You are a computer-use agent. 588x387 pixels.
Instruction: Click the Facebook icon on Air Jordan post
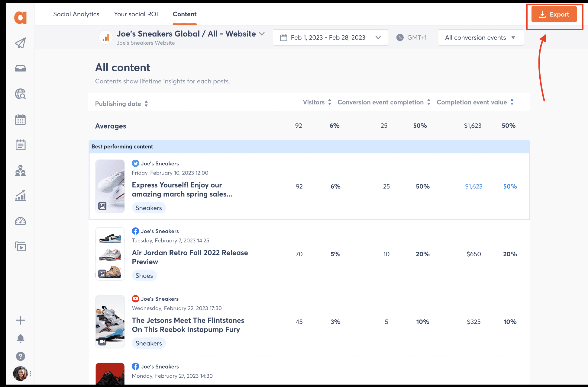pos(136,231)
